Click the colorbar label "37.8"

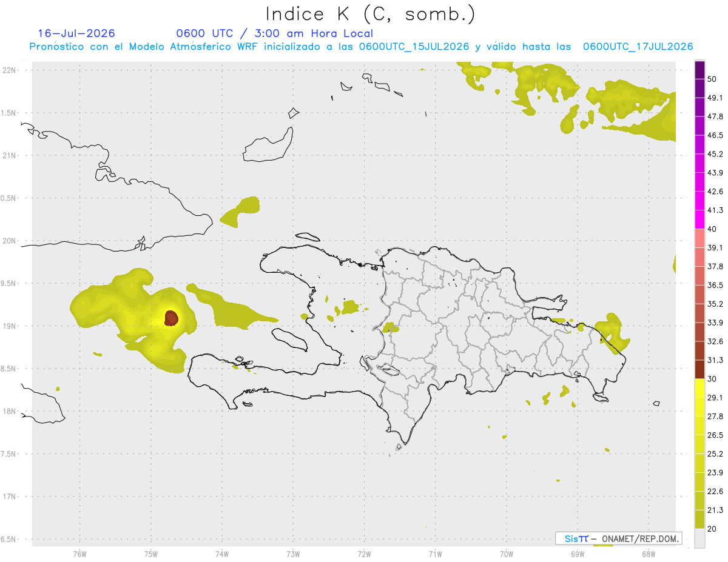click(x=715, y=267)
